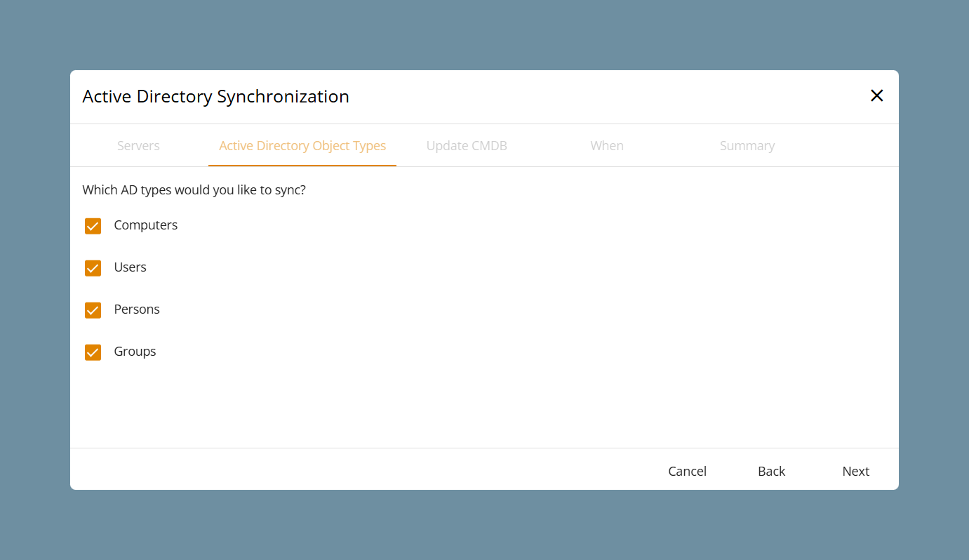Viewport: 969px width, 560px height.
Task: Go to the When tab
Action: (607, 146)
